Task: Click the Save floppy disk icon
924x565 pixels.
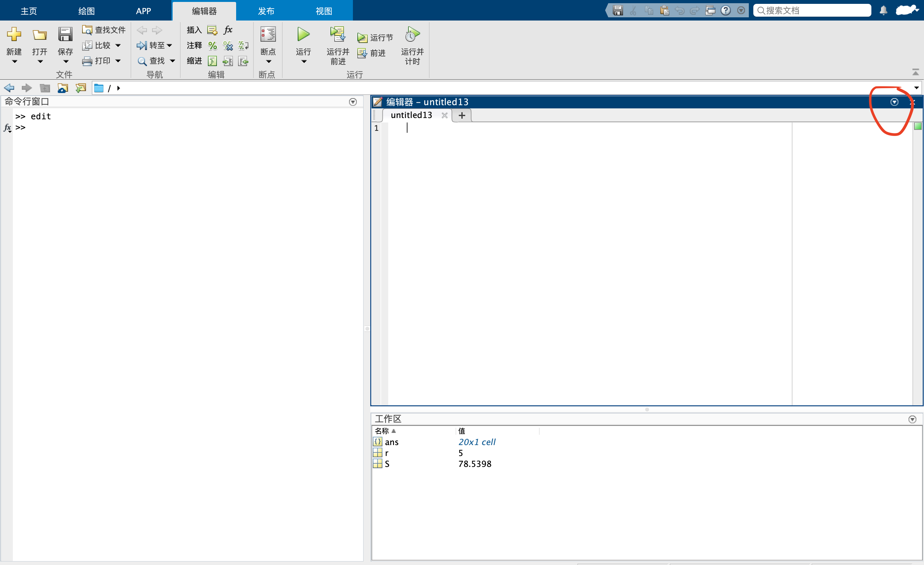Action: (x=65, y=35)
